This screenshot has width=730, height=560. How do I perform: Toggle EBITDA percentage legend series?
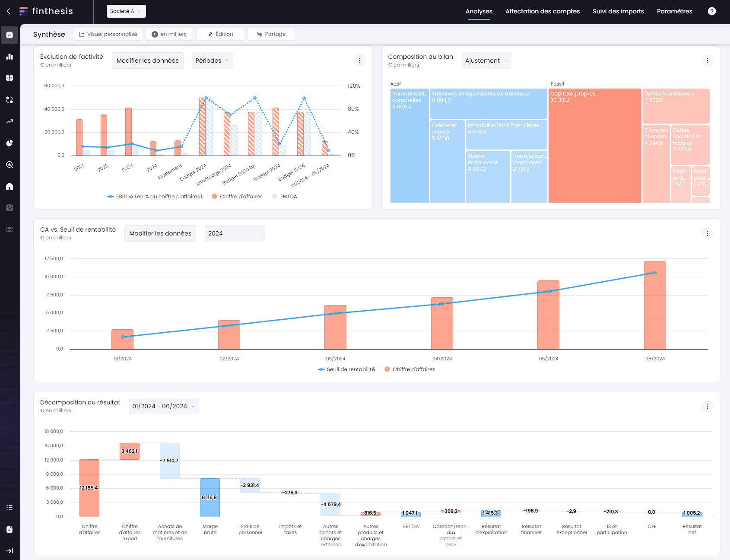[x=155, y=197]
